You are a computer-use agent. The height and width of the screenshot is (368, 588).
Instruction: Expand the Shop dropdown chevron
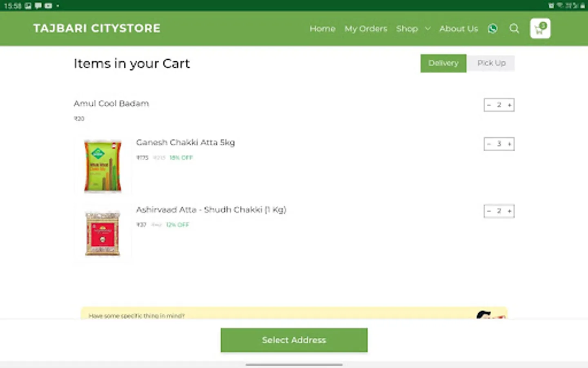428,29
